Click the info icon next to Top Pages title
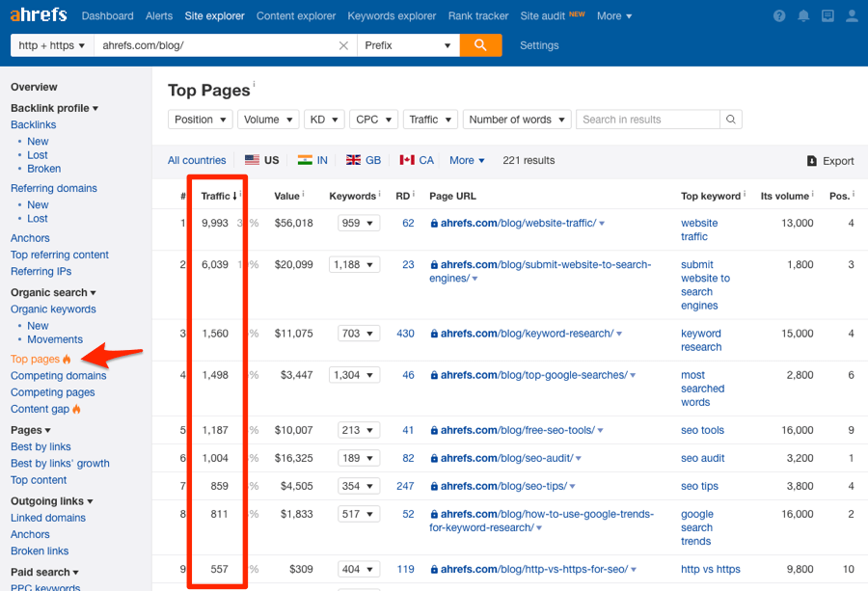The width and height of the screenshot is (868, 591). point(254,84)
